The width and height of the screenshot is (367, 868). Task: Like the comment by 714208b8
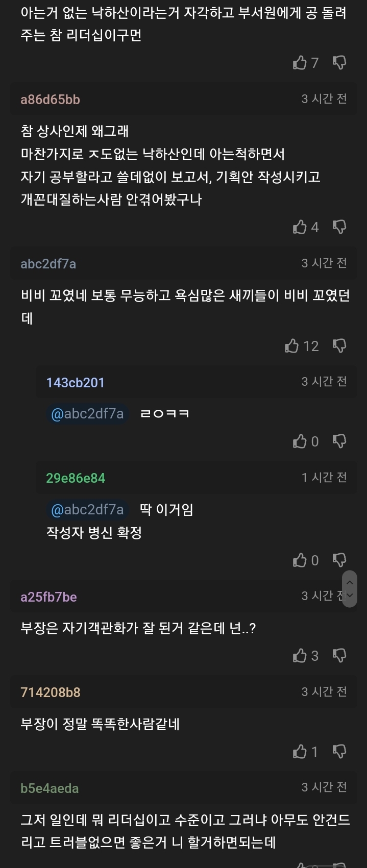click(300, 752)
